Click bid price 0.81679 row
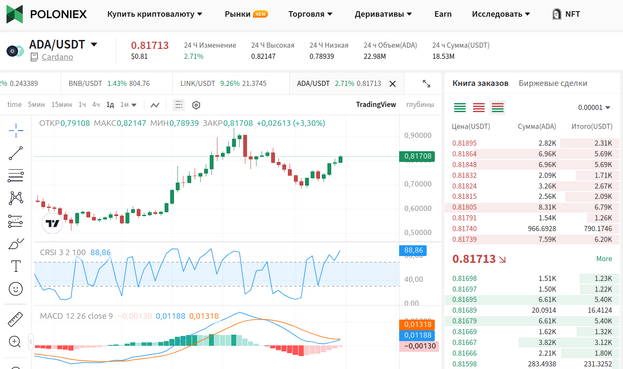This screenshot has height=369, width=623. (x=532, y=321)
